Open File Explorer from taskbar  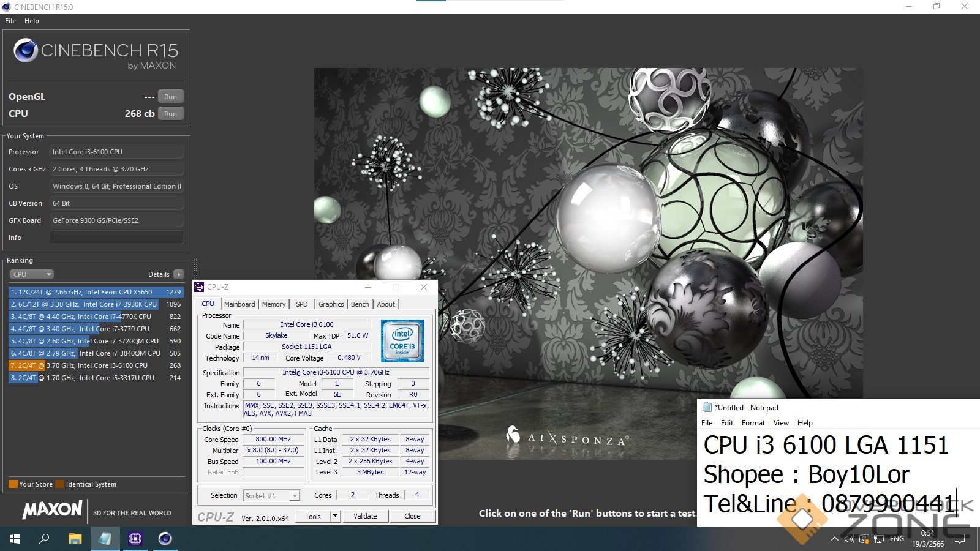point(75,539)
